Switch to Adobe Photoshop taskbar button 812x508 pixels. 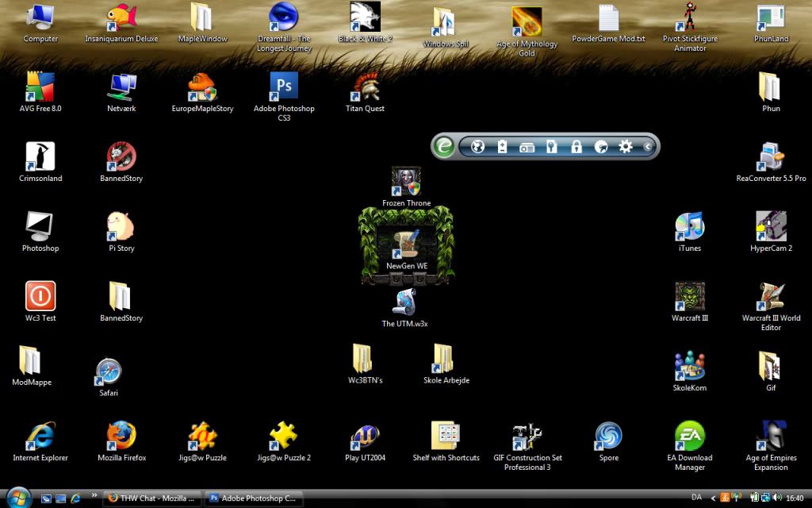[x=253, y=498]
